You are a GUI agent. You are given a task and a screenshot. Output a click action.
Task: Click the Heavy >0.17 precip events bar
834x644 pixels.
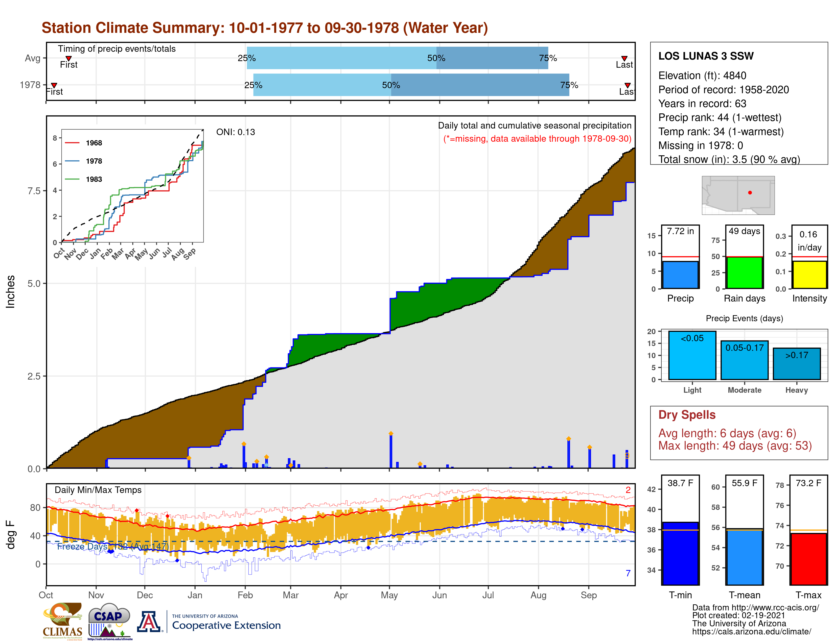pos(797,364)
